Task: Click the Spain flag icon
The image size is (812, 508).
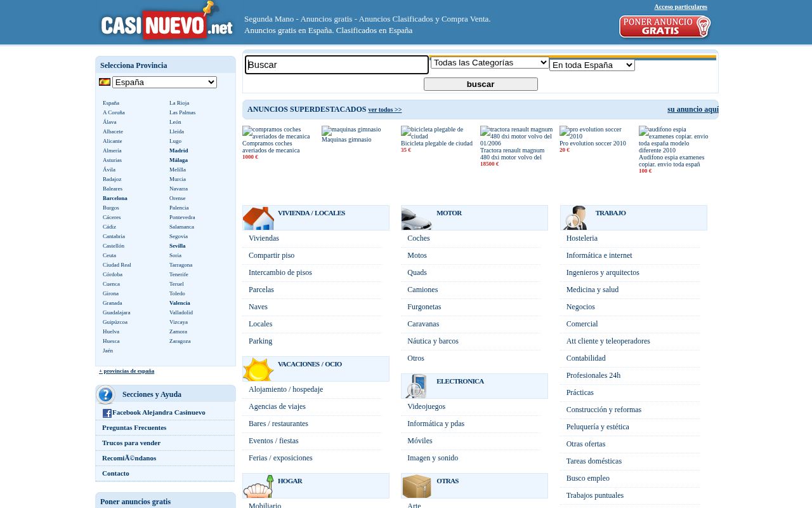Action: [x=105, y=82]
